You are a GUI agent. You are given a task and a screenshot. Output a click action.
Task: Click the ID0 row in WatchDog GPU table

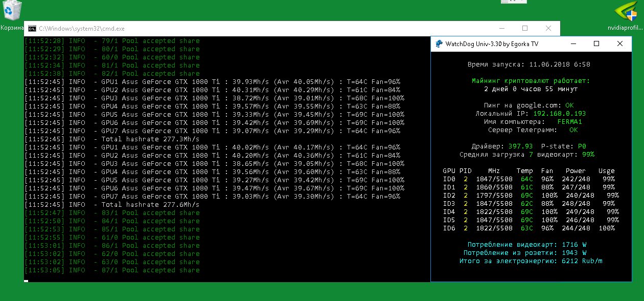coord(529,179)
